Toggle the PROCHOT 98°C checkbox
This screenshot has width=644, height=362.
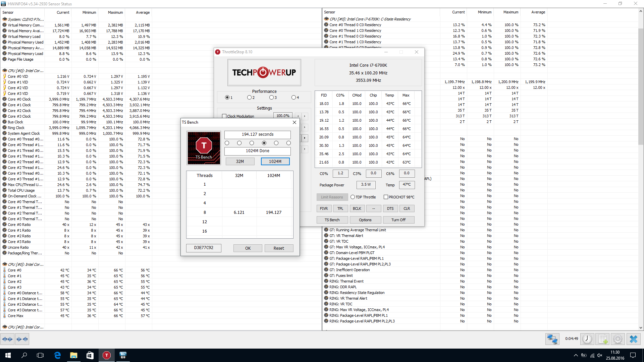click(386, 197)
